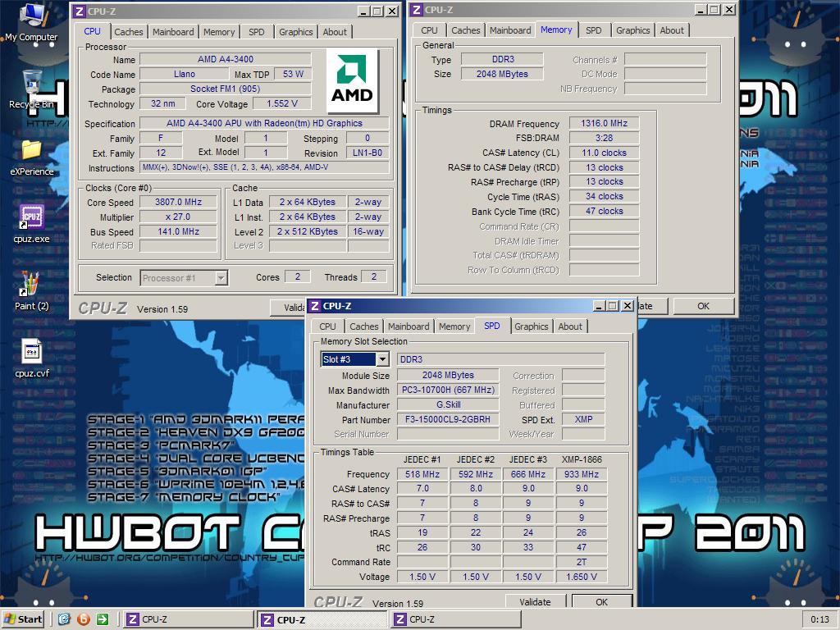The height and width of the screenshot is (630, 840).
Task: Click the system tray clock
Action: 819,619
